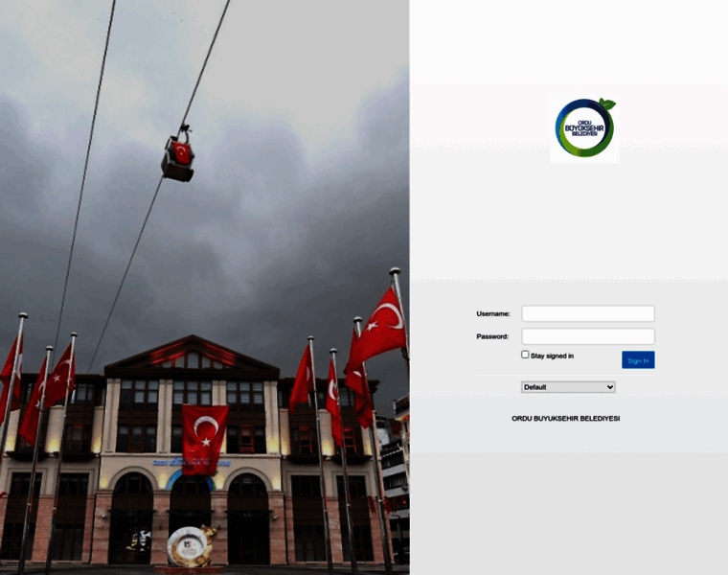Open the Default version dropdown
This screenshot has height=575, width=728.
point(568,387)
